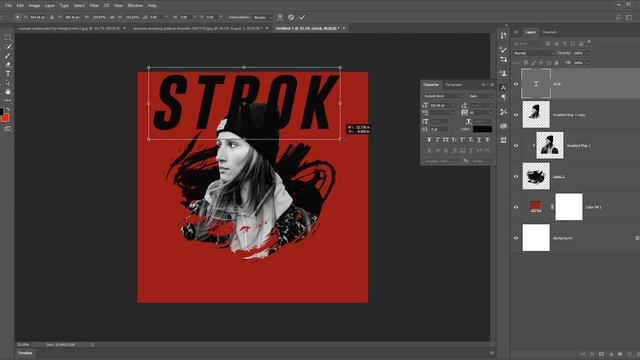Switch to warp mode icon in options bar
The width and height of the screenshot is (640, 360).
(x=280, y=17)
